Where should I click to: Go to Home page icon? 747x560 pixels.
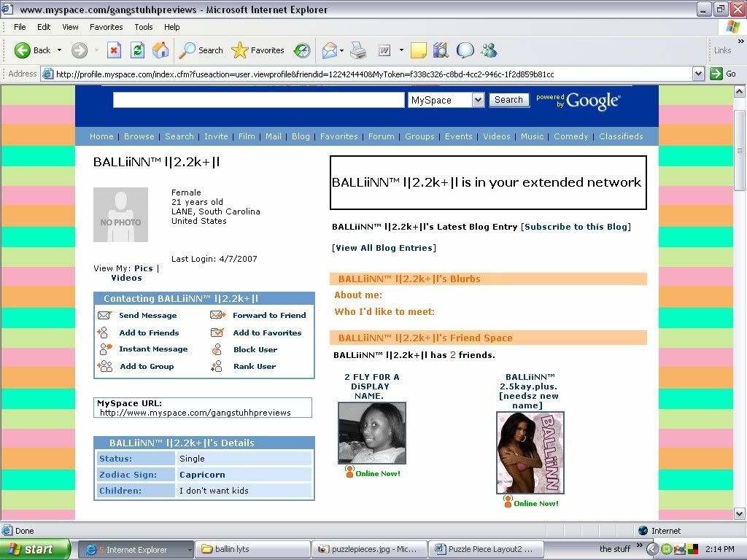[x=160, y=50]
